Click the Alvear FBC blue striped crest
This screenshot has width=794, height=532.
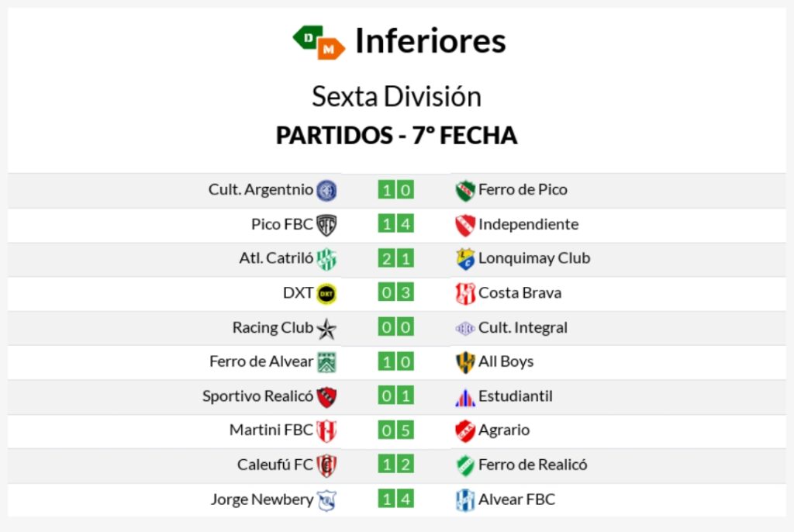(x=465, y=500)
